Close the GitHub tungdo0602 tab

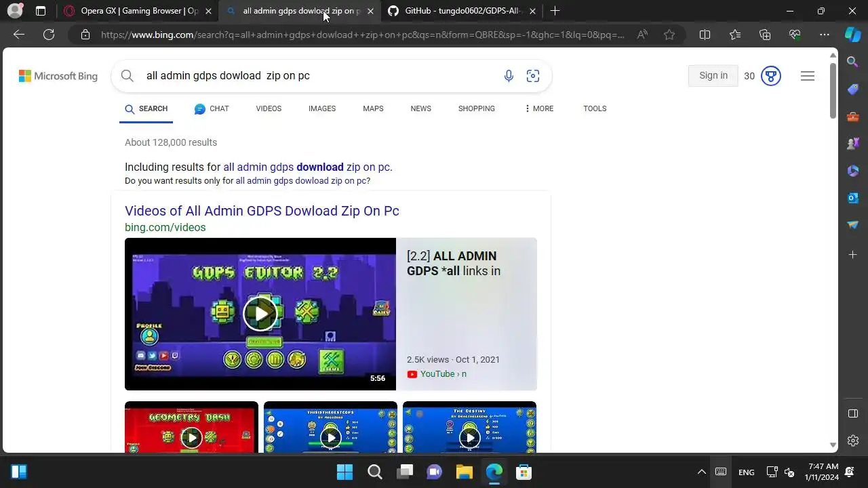pyautogui.click(x=532, y=11)
